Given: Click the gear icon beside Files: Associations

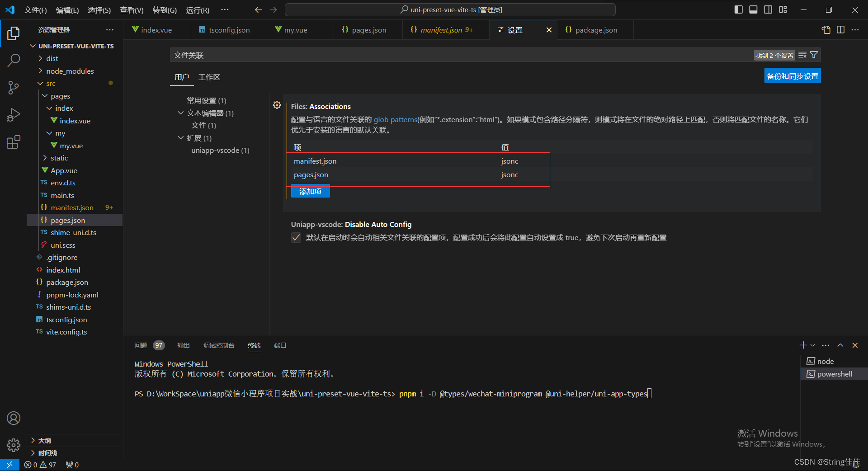Looking at the screenshot, I should pyautogui.click(x=277, y=105).
